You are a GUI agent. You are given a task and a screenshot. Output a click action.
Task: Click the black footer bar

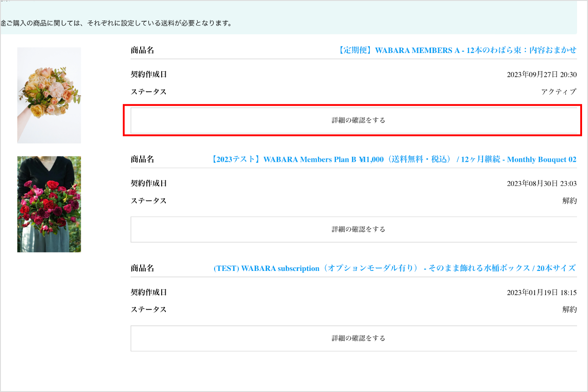click(x=294, y=374)
